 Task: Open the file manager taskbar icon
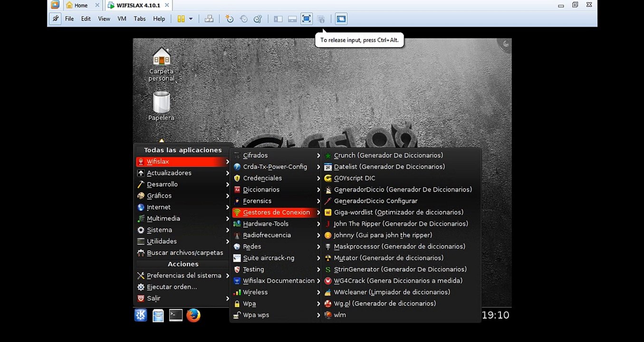click(158, 315)
